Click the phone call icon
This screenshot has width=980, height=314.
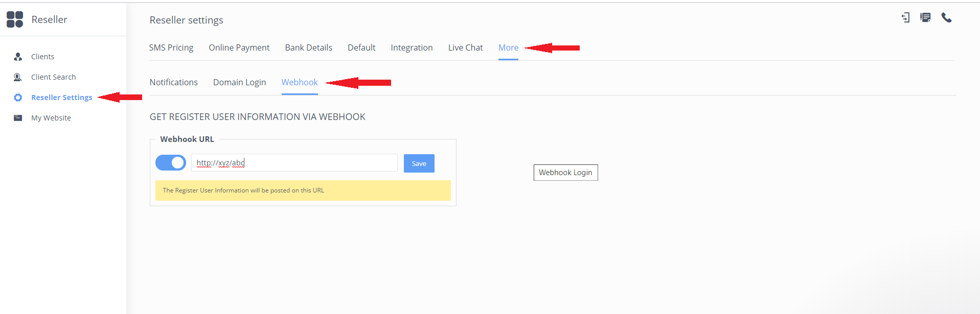(946, 18)
